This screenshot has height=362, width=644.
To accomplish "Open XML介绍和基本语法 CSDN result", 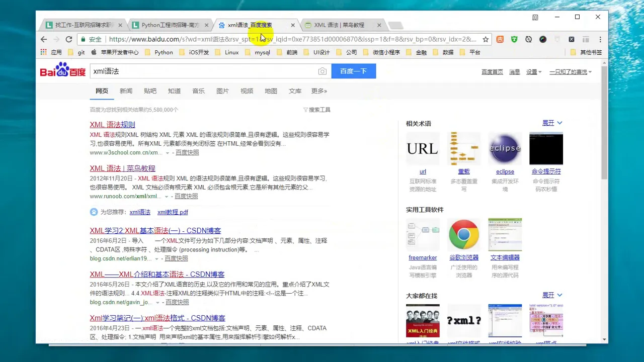I will 157,275.
